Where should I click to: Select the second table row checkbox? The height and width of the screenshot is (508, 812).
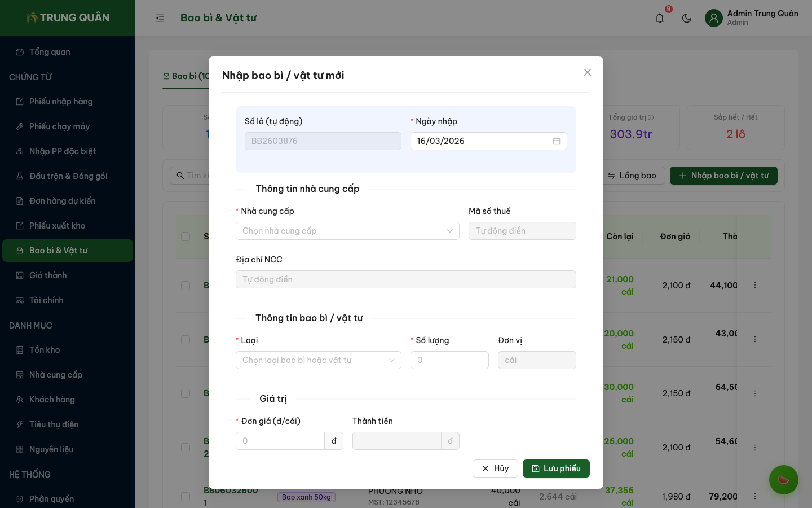(x=186, y=340)
